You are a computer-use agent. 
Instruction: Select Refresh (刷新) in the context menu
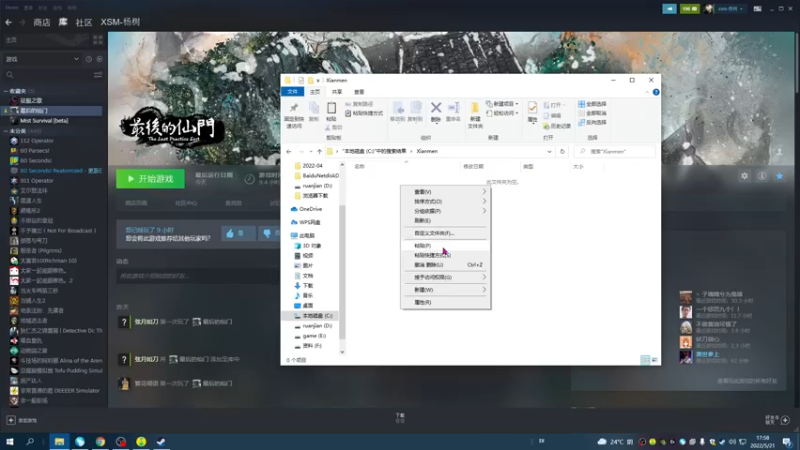point(445,220)
